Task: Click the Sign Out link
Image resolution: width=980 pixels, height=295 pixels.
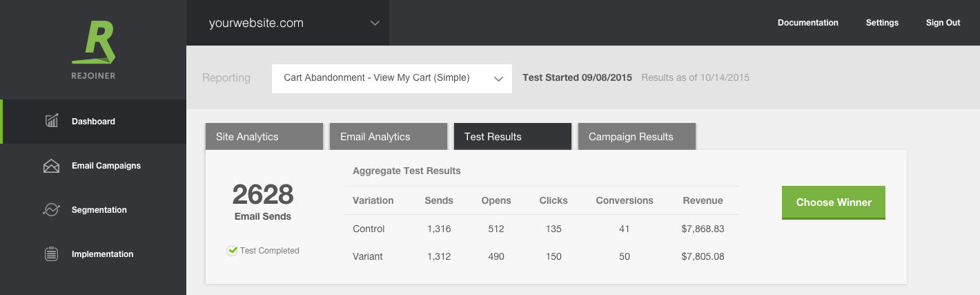Action: tap(943, 23)
